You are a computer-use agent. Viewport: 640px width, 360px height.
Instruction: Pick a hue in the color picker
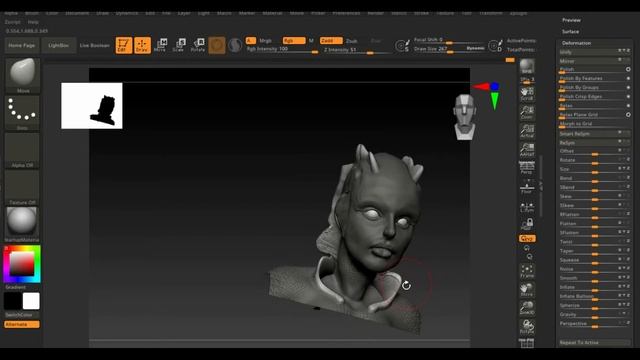click(22, 264)
